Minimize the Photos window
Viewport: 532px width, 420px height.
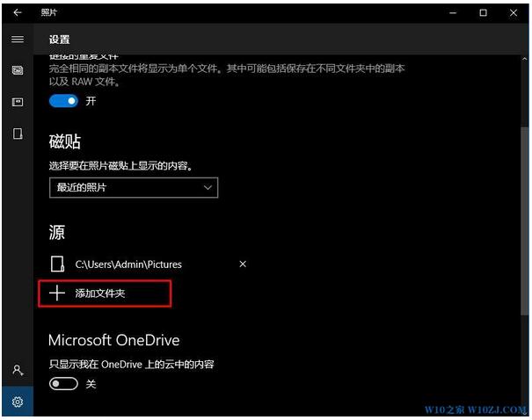453,13
